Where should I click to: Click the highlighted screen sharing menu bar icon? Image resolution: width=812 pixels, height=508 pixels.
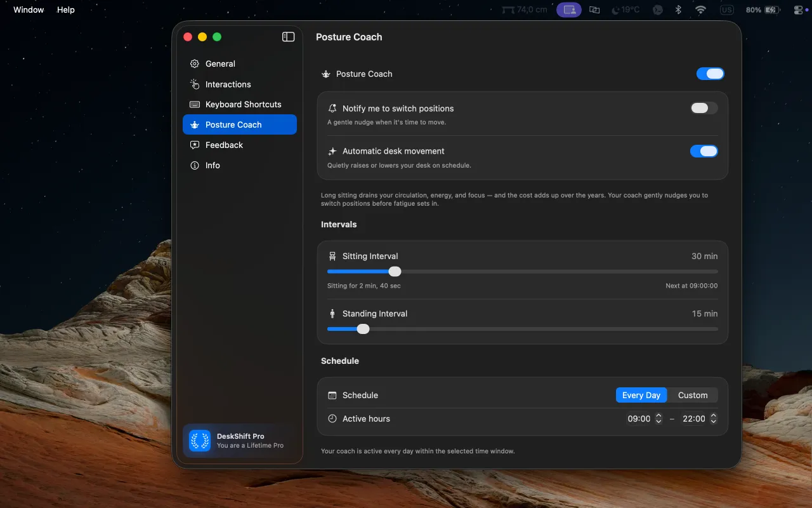click(x=569, y=10)
